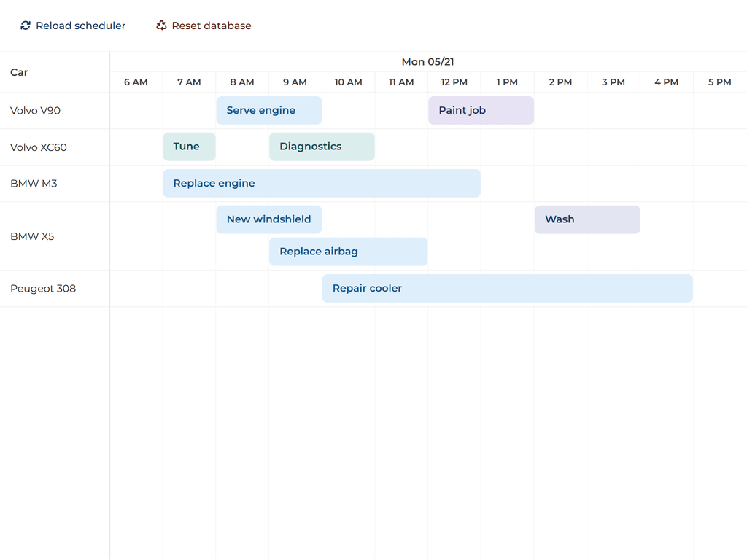The image size is (747, 560).
Task: Click the New windshield event
Action: point(268,219)
